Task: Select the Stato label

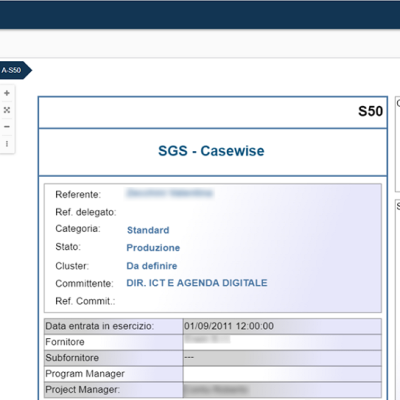Action: [68, 247]
